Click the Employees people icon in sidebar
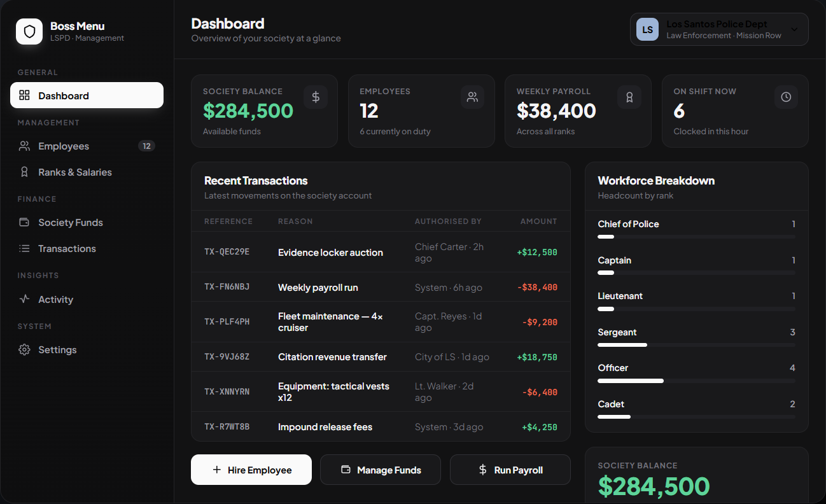This screenshot has height=504, width=826. click(x=24, y=146)
